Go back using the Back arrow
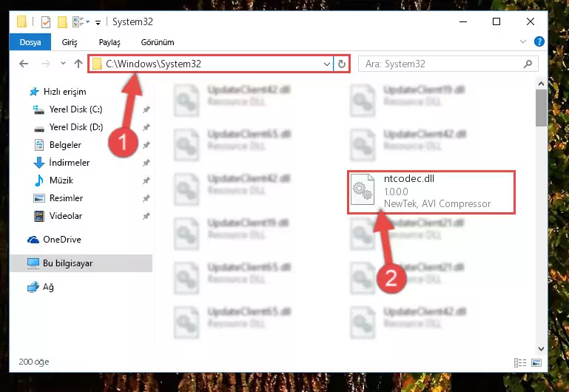 [x=24, y=64]
